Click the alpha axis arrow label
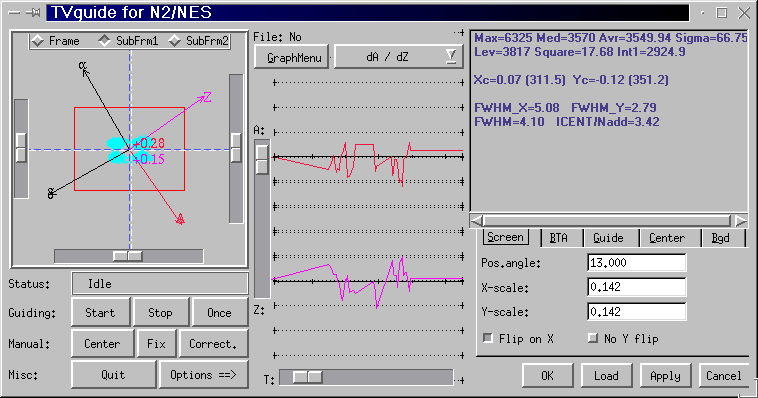Image resolution: width=758 pixels, height=398 pixels. tap(83, 65)
